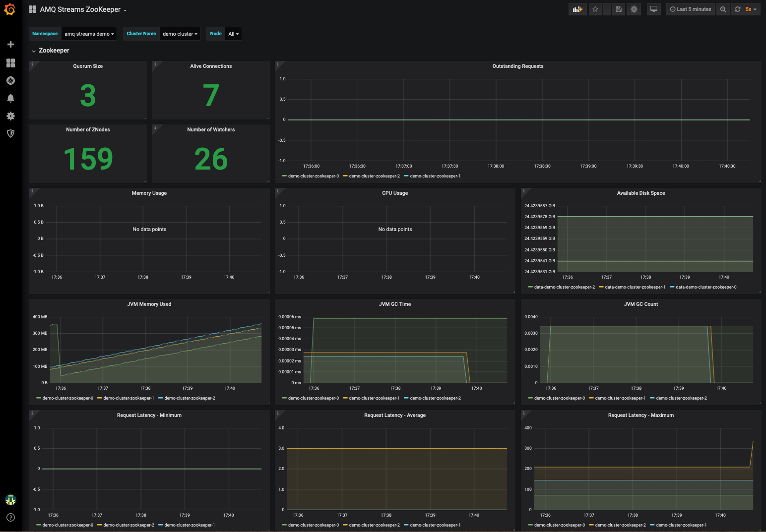Toggle demo-cluster-zookeeper-2 in JVM GC Time legend

coord(436,398)
